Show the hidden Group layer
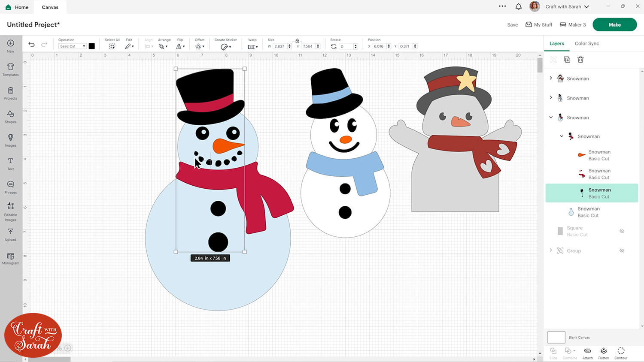This screenshot has height=362, width=644. 622,250
